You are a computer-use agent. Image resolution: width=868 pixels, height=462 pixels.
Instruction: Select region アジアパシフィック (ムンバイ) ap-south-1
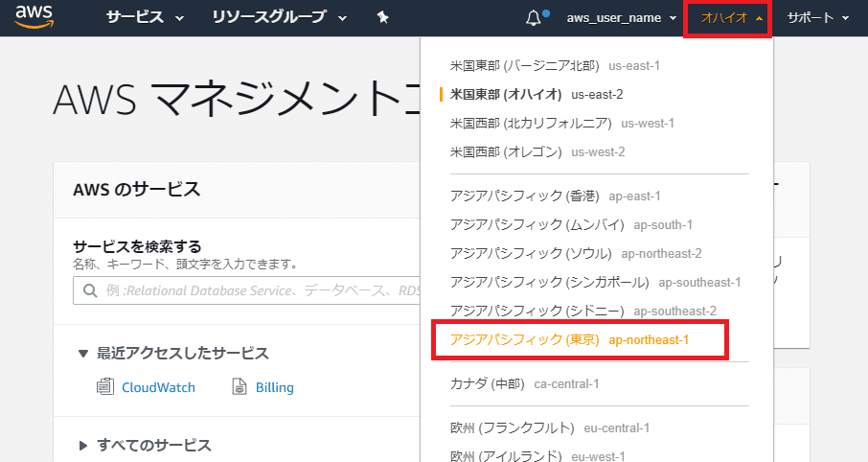(x=571, y=225)
